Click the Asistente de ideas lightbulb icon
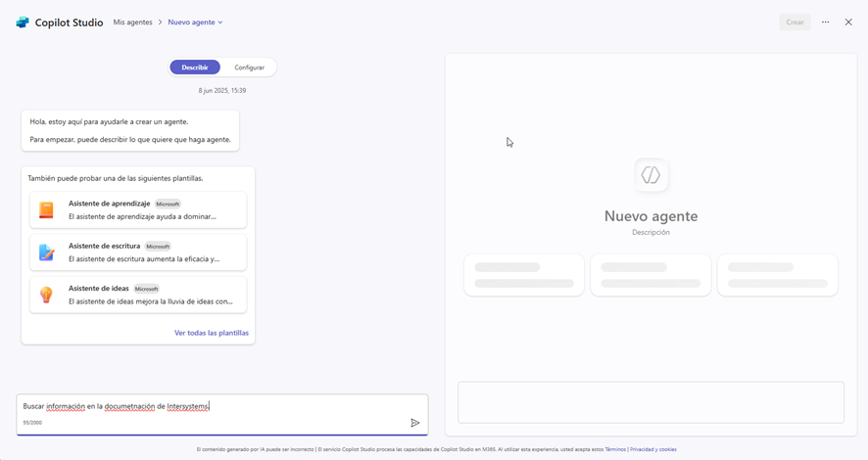The width and height of the screenshot is (868, 460). pos(46,295)
